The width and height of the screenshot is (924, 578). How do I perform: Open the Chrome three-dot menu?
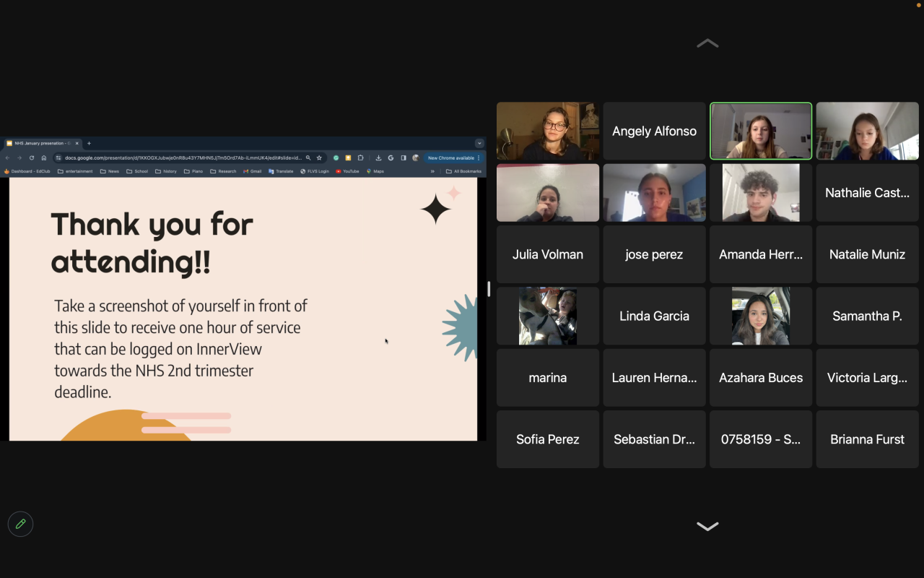pyautogui.click(x=479, y=158)
